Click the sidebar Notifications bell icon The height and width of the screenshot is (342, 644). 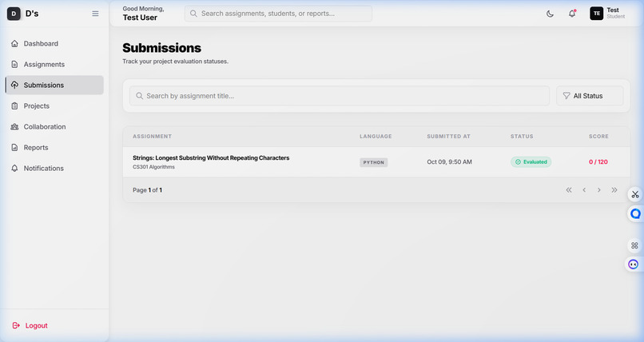click(15, 169)
